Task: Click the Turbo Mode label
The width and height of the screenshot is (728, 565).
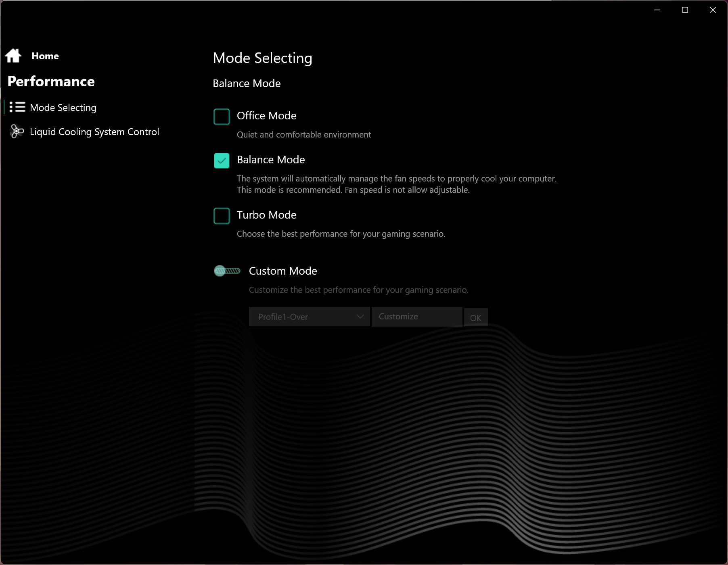Action: (x=267, y=215)
